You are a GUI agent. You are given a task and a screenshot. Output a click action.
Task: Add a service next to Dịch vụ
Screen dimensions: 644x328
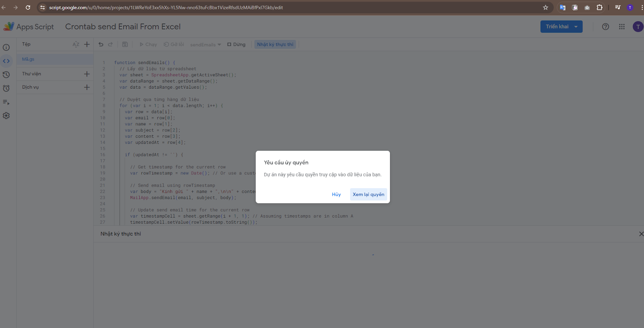point(87,87)
